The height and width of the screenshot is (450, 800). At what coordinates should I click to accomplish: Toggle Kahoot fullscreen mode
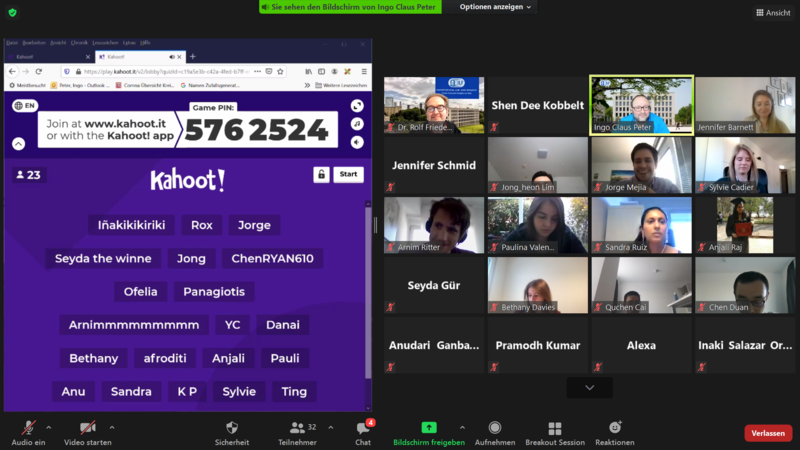click(357, 106)
